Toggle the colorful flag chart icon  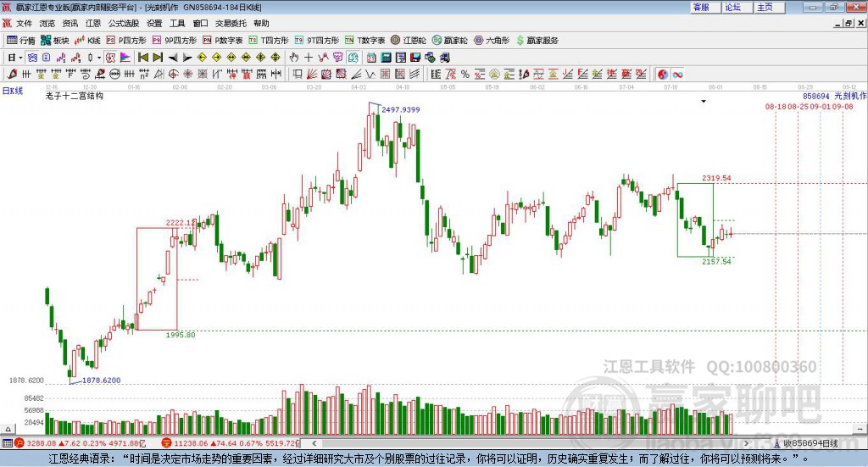click(126, 58)
